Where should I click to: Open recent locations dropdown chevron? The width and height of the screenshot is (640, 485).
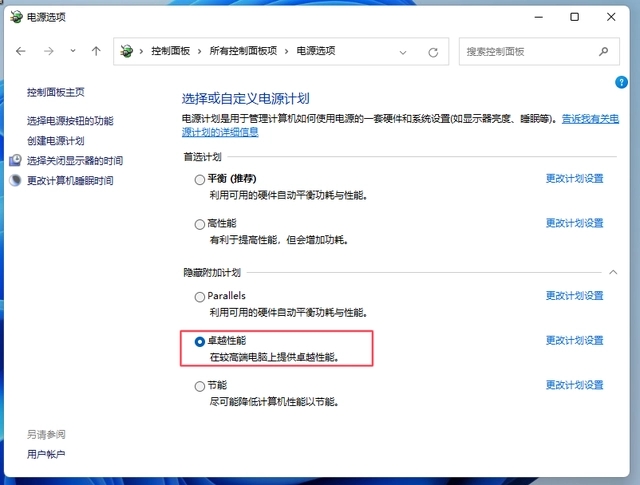(73, 51)
